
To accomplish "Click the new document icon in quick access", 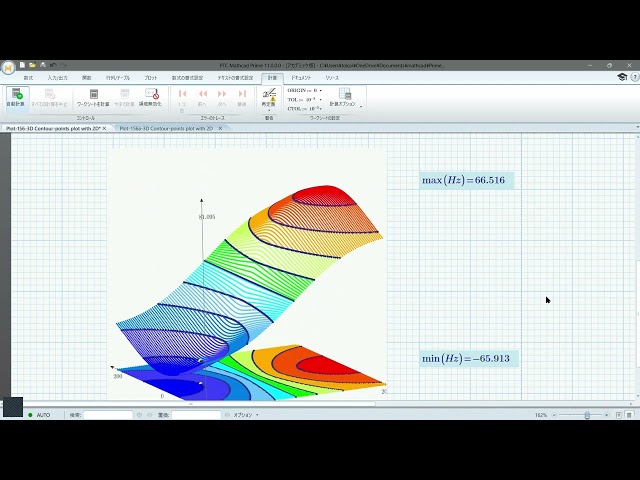I will point(22,65).
